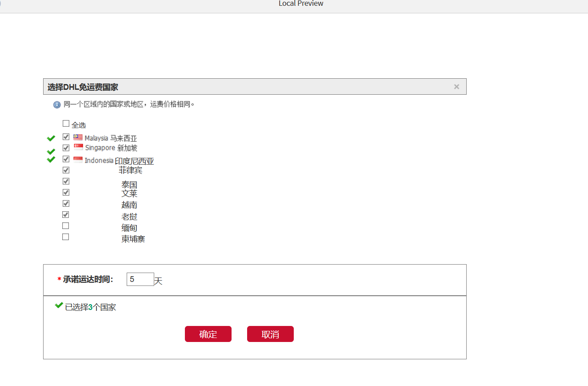Toggle the 老挝 checkbox
The image size is (588, 386).
click(x=66, y=215)
